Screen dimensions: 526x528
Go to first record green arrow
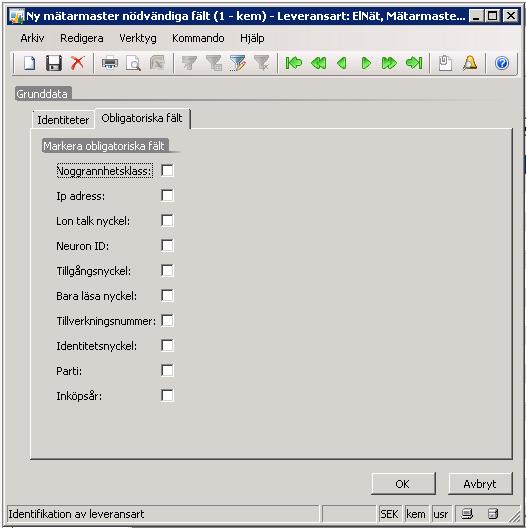[x=294, y=63]
